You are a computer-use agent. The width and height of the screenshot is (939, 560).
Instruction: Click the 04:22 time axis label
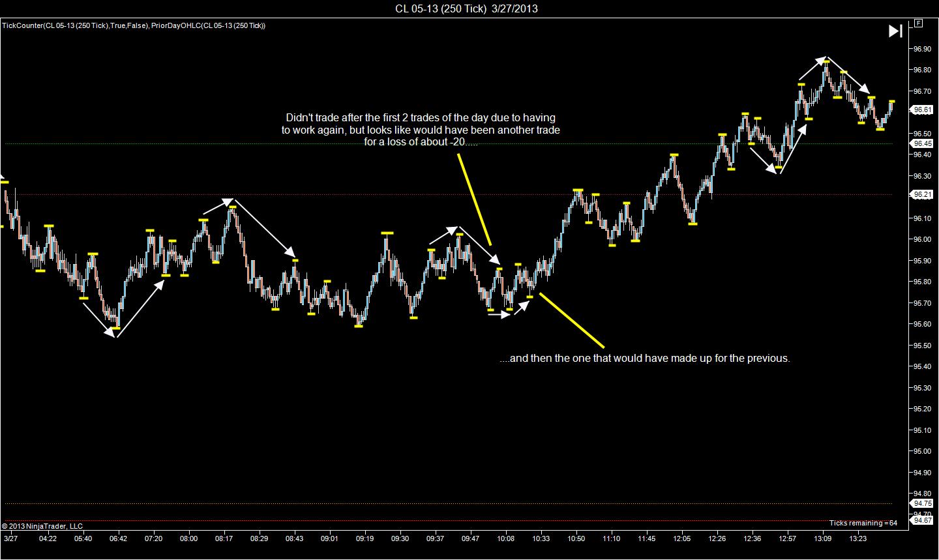tap(48, 538)
